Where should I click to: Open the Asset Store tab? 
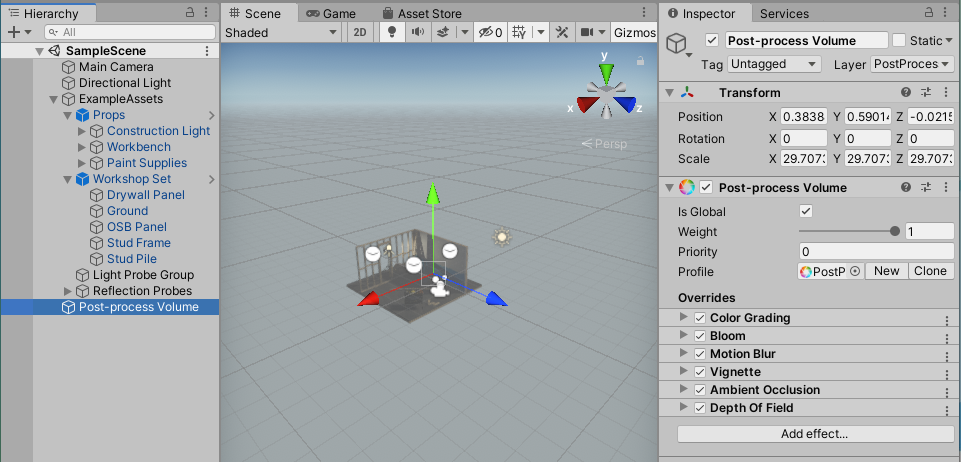click(421, 14)
